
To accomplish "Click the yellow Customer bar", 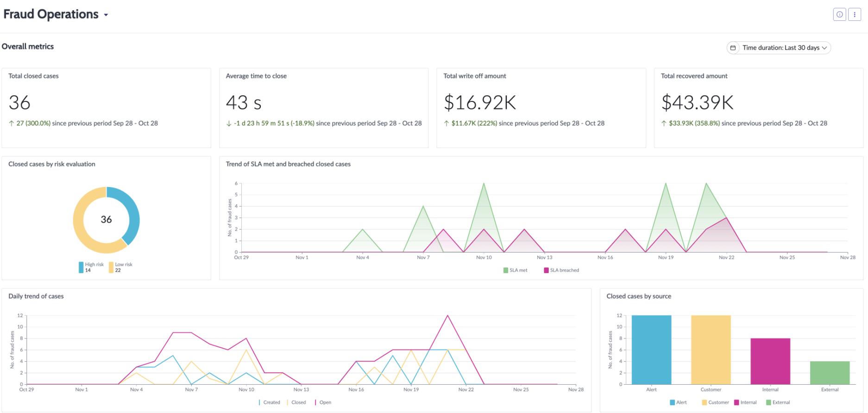I will [x=711, y=350].
